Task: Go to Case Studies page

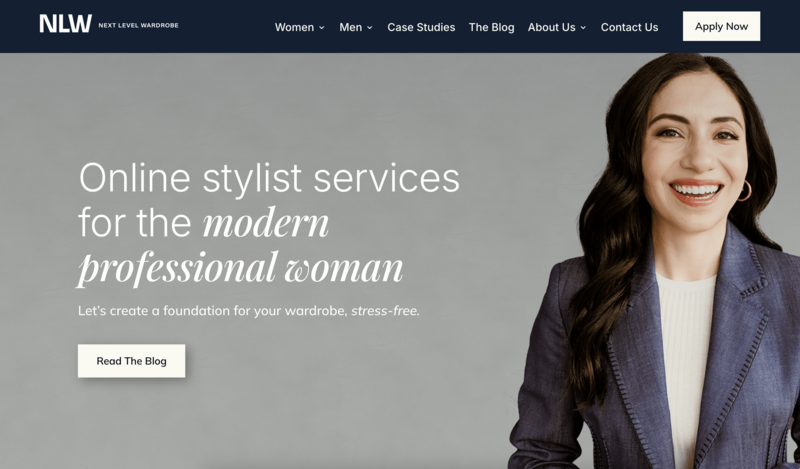Action: click(421, 27)
